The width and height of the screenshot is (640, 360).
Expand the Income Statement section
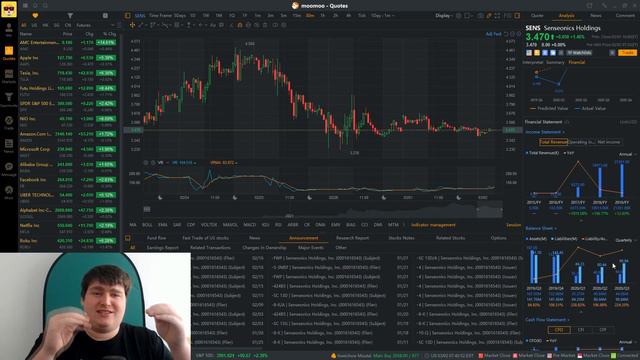coord(545,132)
